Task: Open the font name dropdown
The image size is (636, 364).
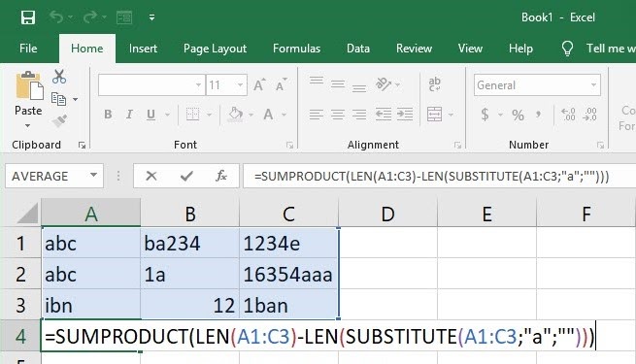Action: [x=198, y=84]
